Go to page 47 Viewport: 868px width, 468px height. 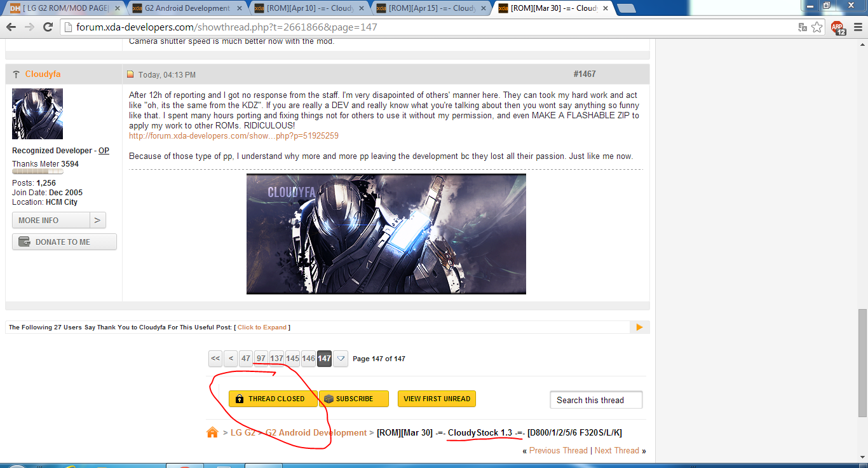tap(246, 359)
